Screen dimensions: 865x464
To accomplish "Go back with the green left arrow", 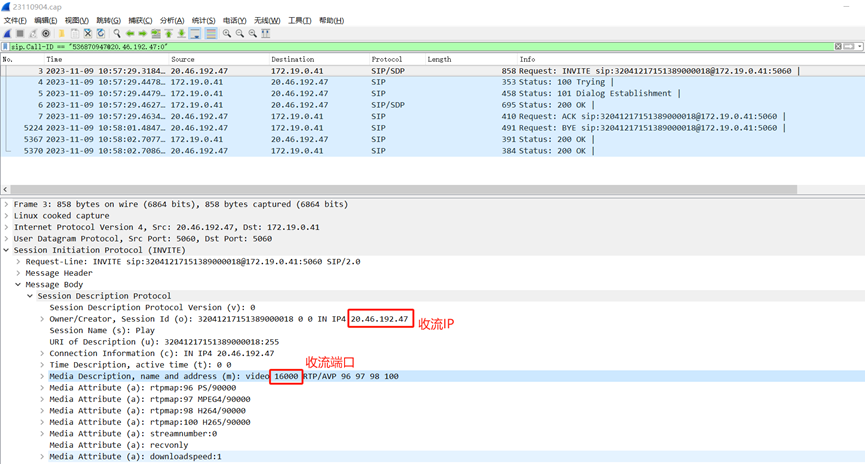I will (130, 33).
